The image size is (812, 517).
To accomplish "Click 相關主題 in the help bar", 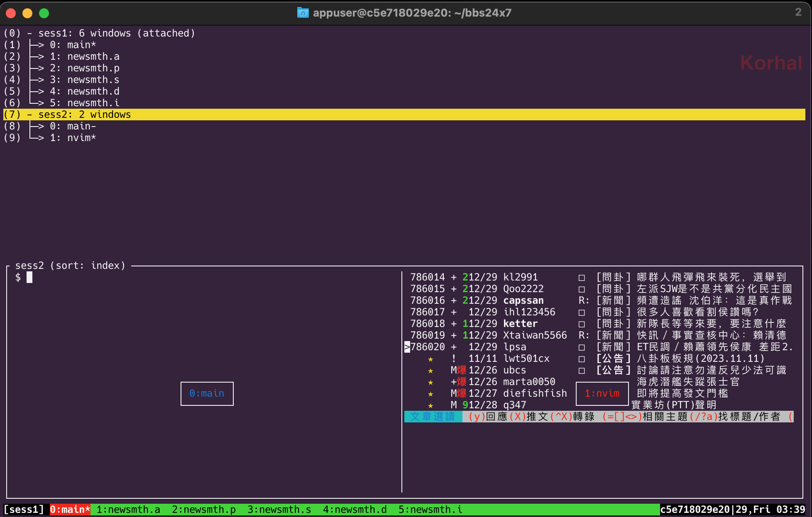I will click(x=665, y=417).
